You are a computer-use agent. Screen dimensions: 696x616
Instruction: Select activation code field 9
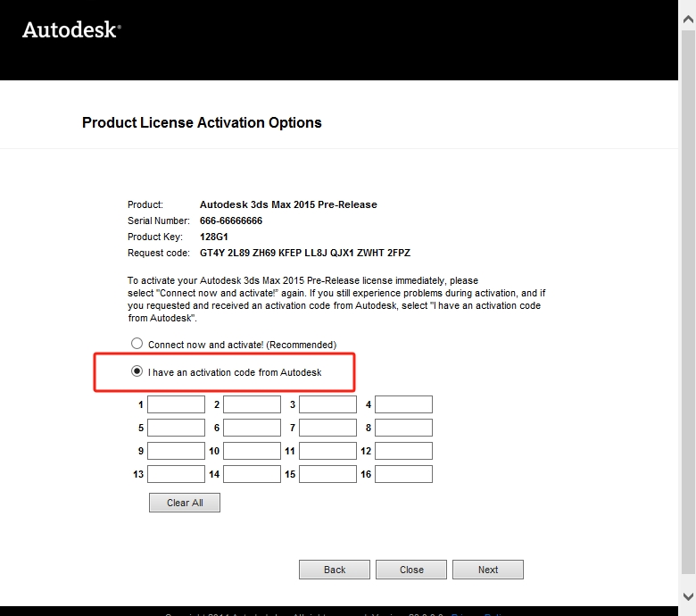point(176,451)
